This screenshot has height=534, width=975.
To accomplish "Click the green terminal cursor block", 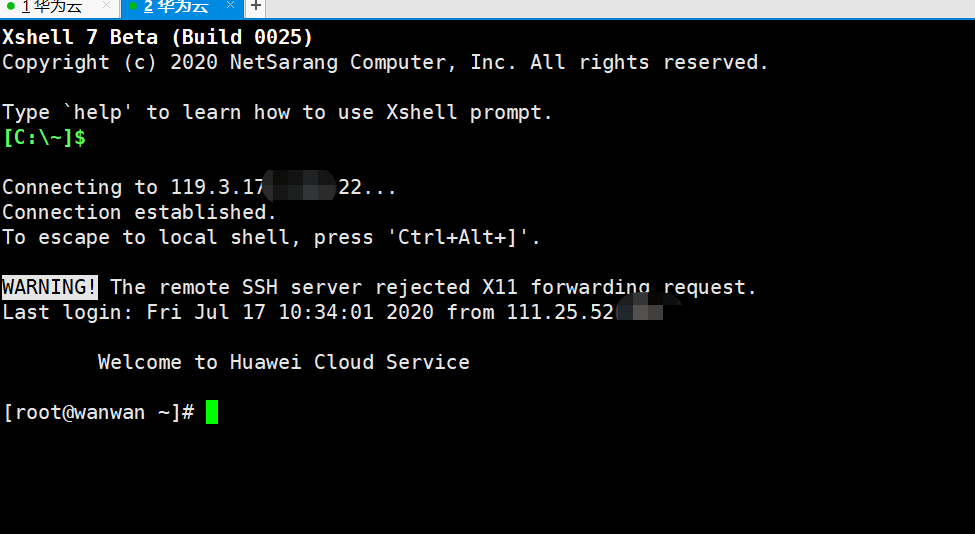I will click(x=212, y=412).
